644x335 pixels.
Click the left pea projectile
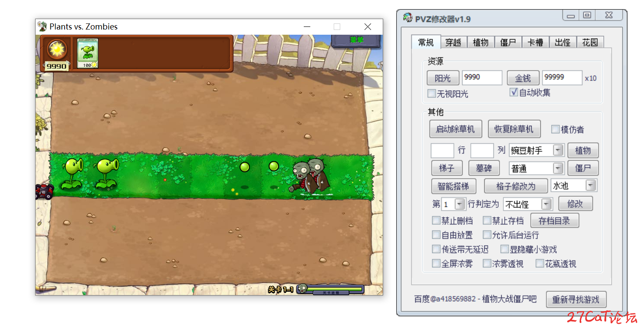245,167
